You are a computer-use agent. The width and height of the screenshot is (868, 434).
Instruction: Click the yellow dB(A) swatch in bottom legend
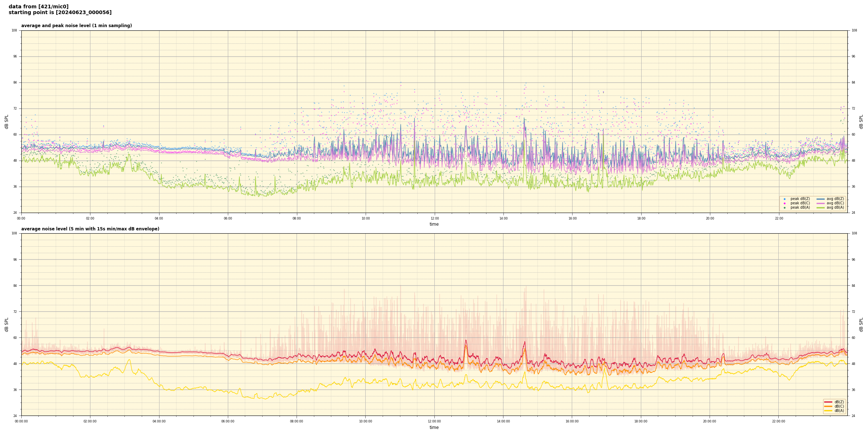coord(828,410)
